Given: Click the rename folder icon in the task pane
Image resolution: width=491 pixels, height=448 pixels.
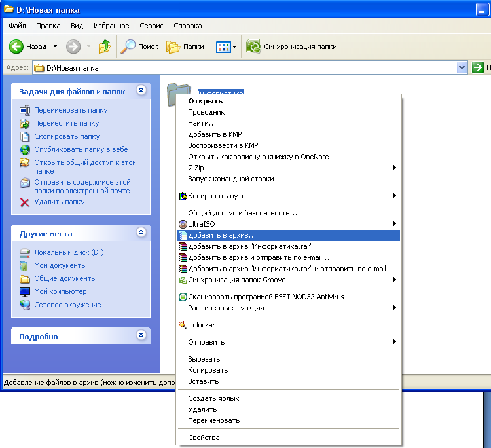Looking at the screenshot, I should (x=25, y=110).
